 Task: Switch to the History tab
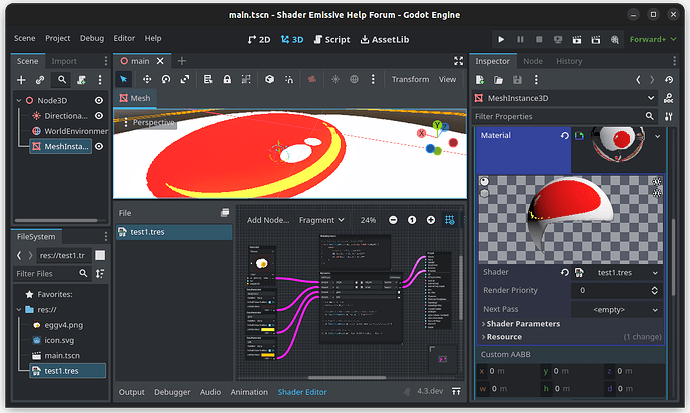point(569,61)
